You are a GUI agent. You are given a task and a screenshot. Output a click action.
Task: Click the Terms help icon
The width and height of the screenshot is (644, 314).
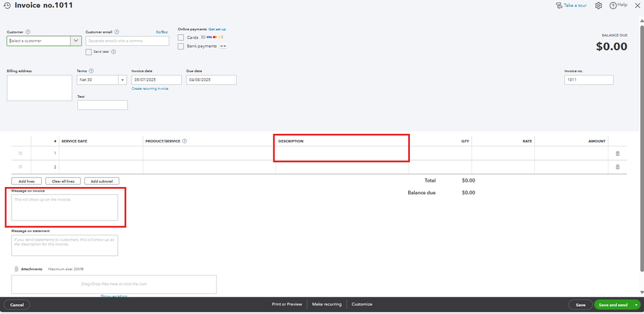(x=91, y=71)
